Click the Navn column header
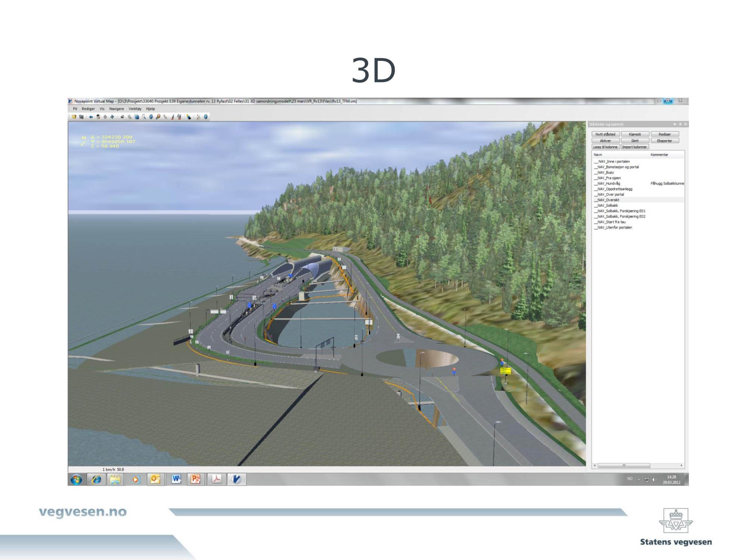Image resolution: width=747 pixels, height=560 pixels. point(598,155)
